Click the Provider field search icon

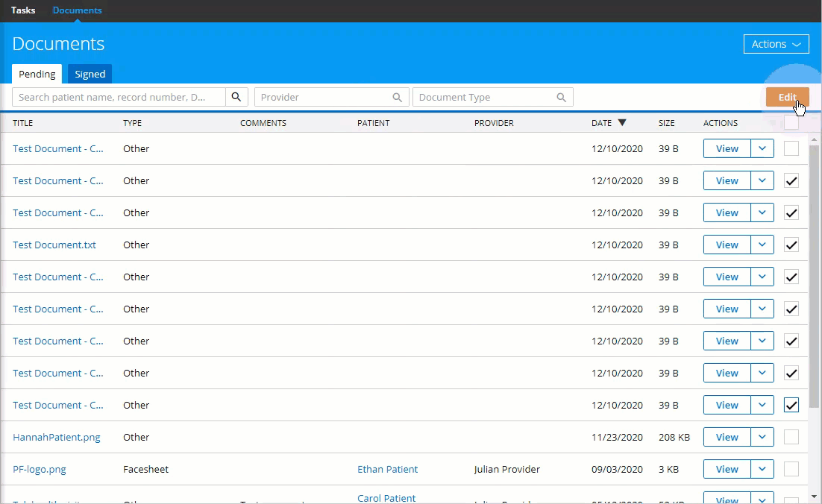point(398,97)
